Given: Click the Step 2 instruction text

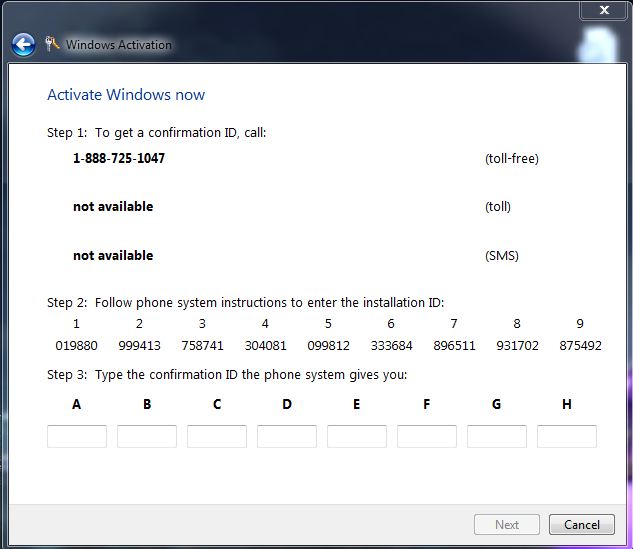Looking at the screenshot, I should click(x=245, y=302).
